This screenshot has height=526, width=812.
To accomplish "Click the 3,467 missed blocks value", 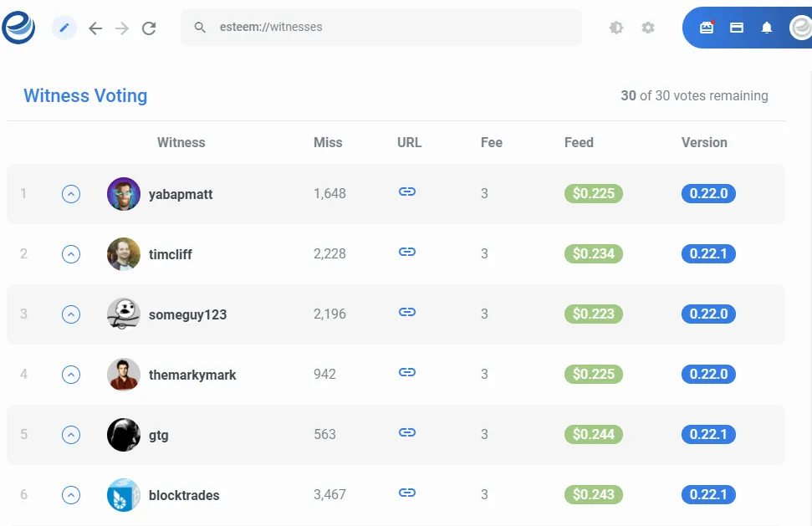I will 329,494.
